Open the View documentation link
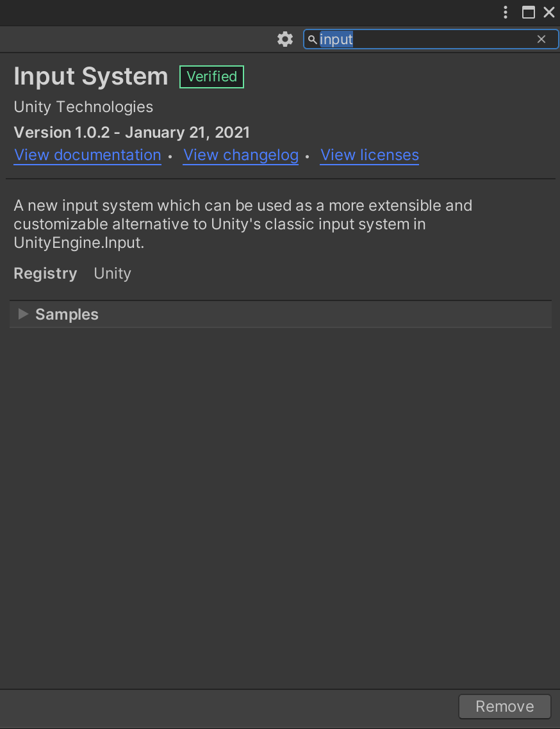Viewport: 560px width, 729px height. tap(88, 155)
